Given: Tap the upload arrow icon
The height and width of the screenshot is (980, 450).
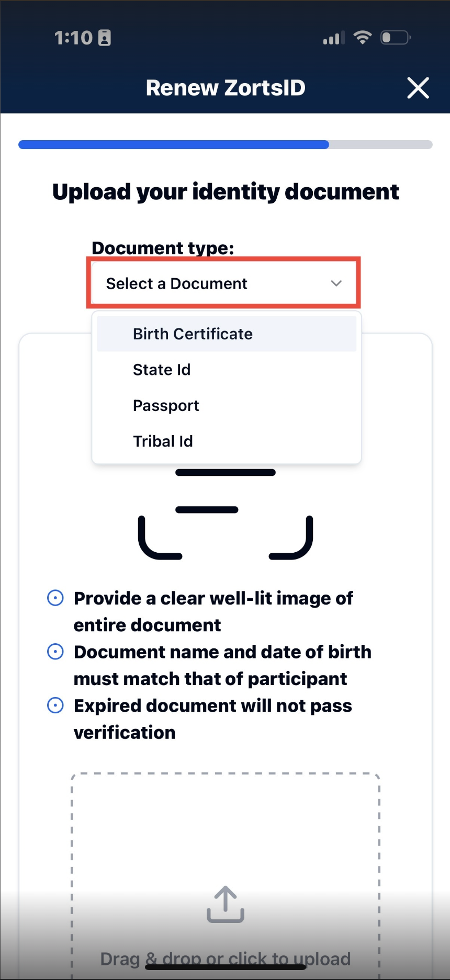Looking at the screenshot, I should pos(226,904).
